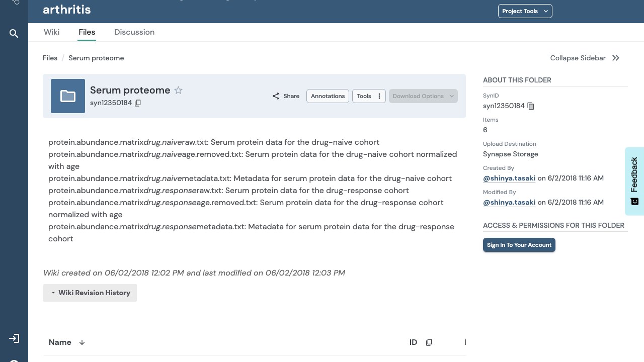Favorite the Serum proteome folder with star
The width and height of the screenshot is (644, 362).
tap(178, 90)
